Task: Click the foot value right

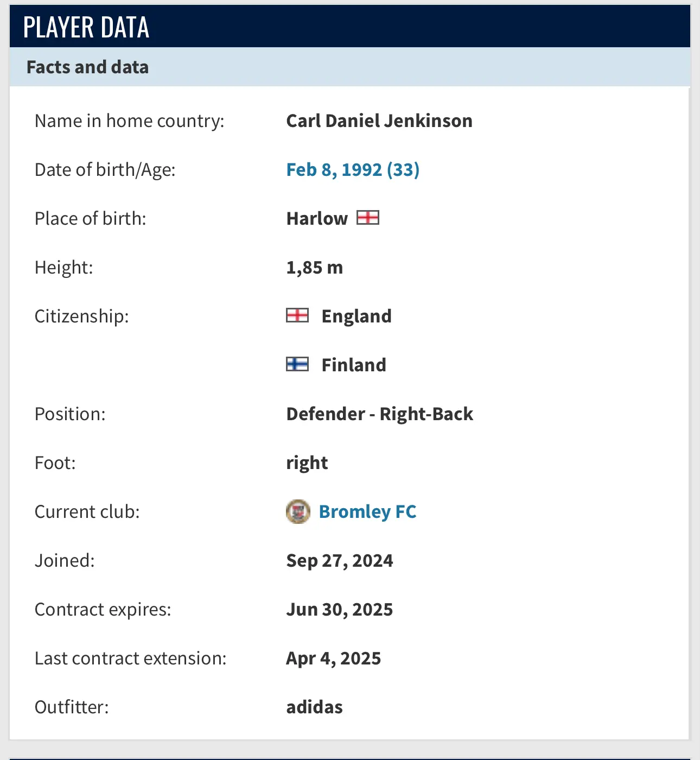Action: click(x=307, y=463)
